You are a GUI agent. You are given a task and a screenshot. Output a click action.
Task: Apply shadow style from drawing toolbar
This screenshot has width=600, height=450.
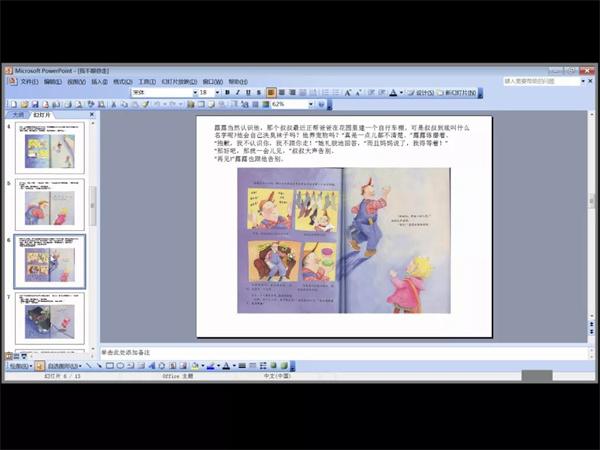(x=274, y=366)
